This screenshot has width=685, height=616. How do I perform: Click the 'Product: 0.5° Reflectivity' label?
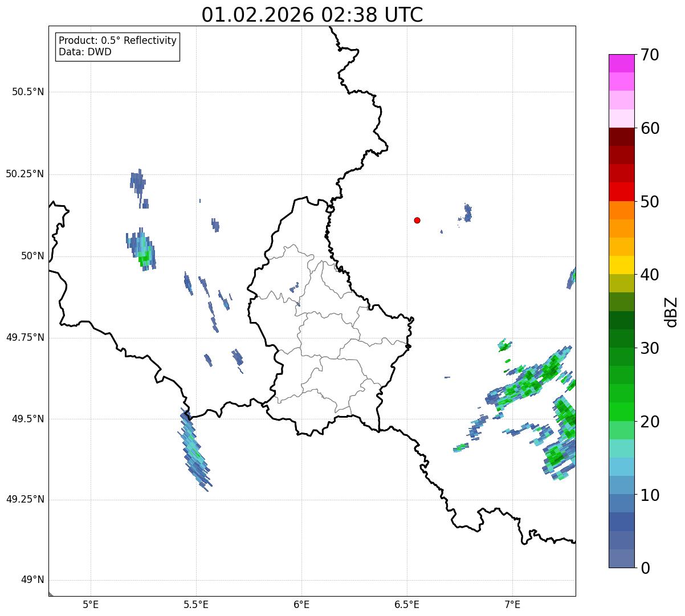[x=118, y=41]
